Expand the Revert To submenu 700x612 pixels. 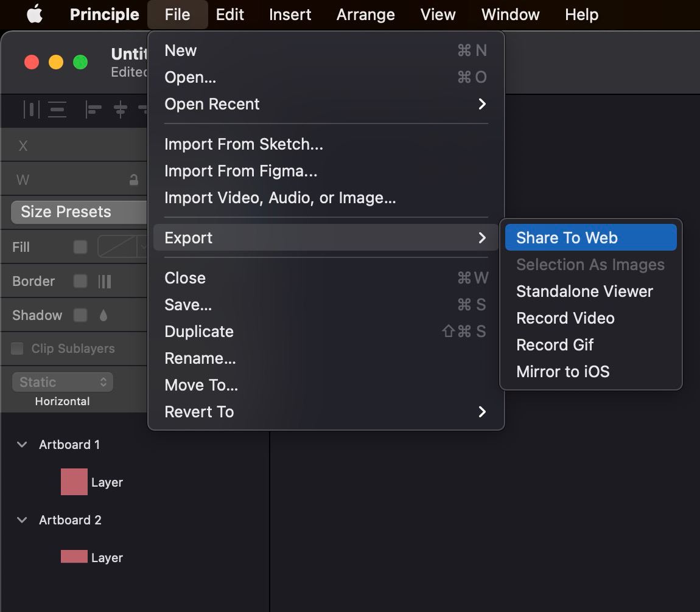(x=326, y=412)
